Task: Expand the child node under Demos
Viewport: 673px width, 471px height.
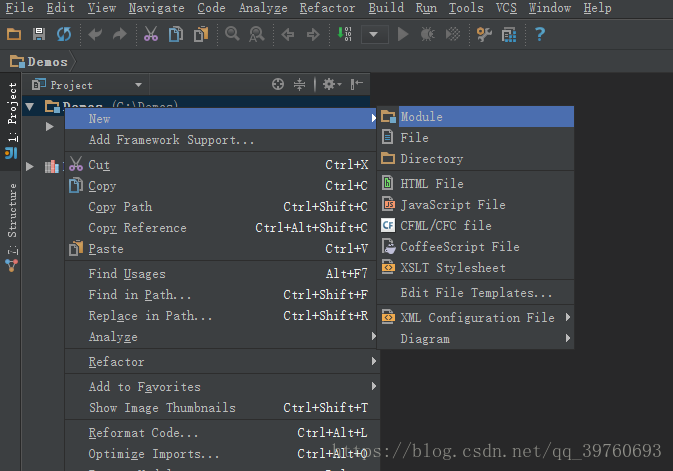Action: coord(49,127)
